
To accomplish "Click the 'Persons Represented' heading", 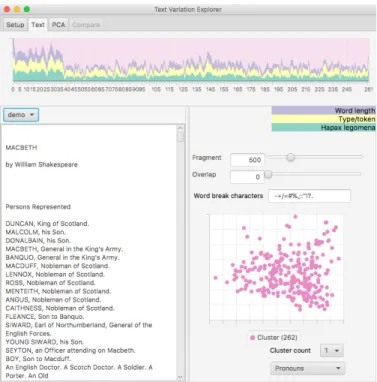I will (x=38, y=207).
